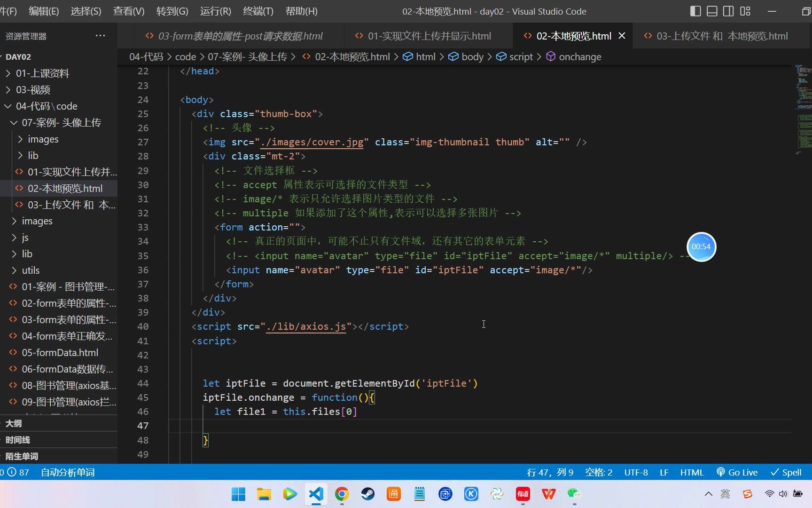Open problems count 87 indicator
Image resolution: width=812 pixels, height=508 pixels.
point(15,472)
